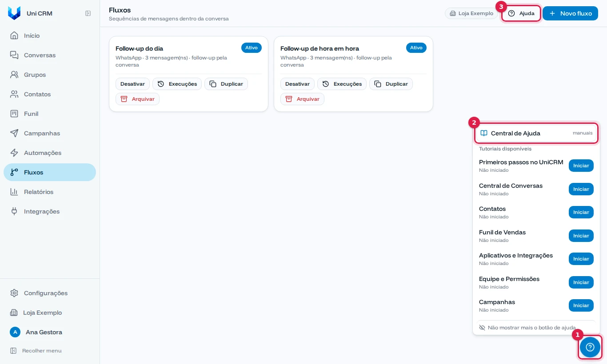The height and width of the screenshot is (364, 607).
Task: Click the Loja Exemplo chip in the header
Action: click(471, 13)
